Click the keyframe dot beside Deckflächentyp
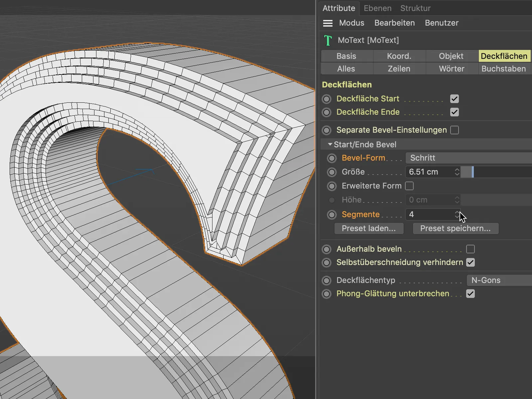 (327, 281)
